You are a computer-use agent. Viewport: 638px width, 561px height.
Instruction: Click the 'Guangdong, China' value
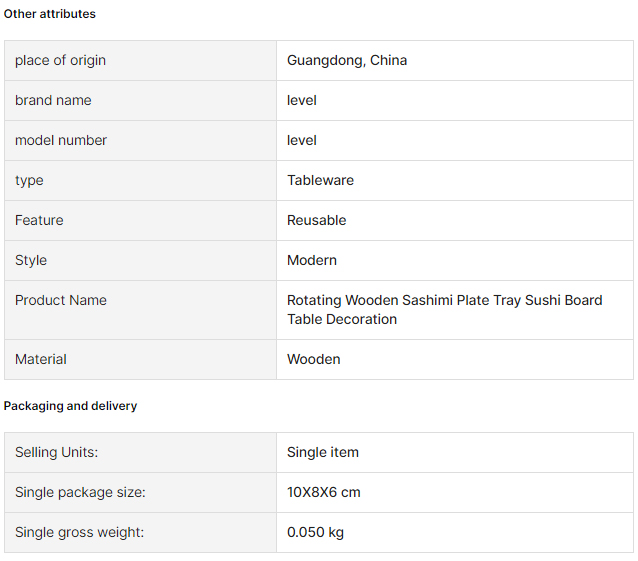(347, 60)
